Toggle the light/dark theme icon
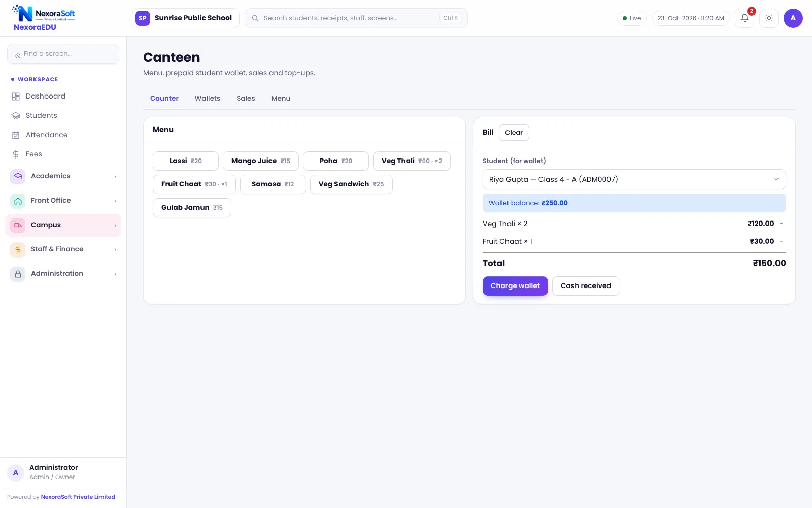The height and width of the screenshot is (508, 812). [x=769, y=18]
